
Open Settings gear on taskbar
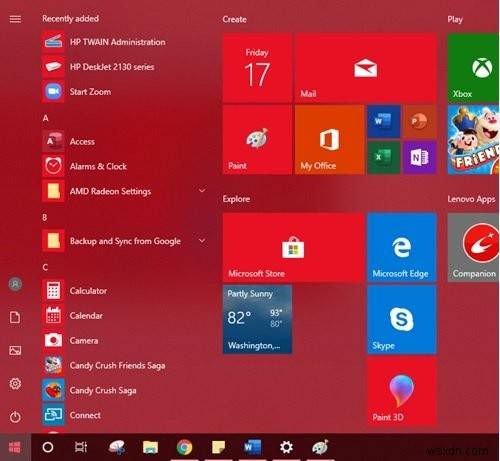(286, 447)
